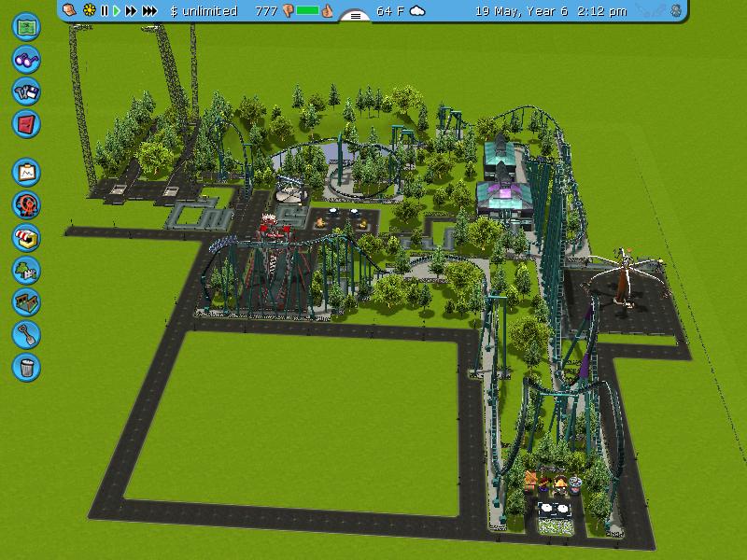Set game speed to fast forward
The height and width of the screenshot is (560, 747).
[131, 10]
